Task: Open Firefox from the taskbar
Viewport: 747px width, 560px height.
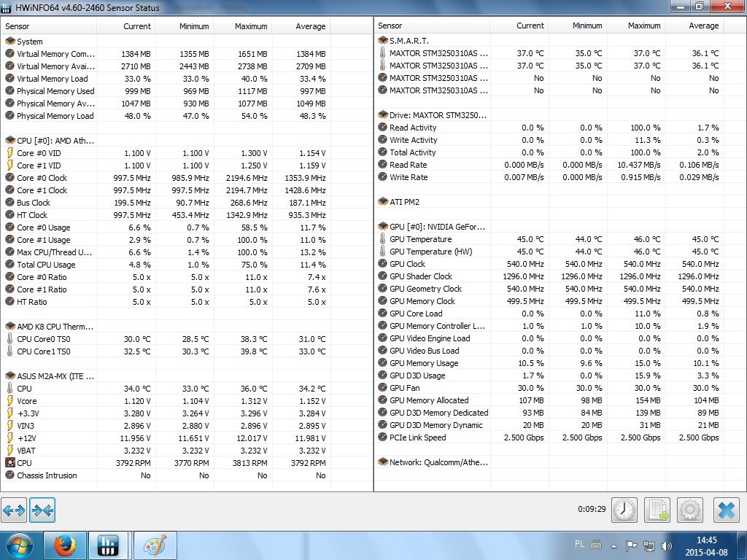Action: click(x=65, y=545)
